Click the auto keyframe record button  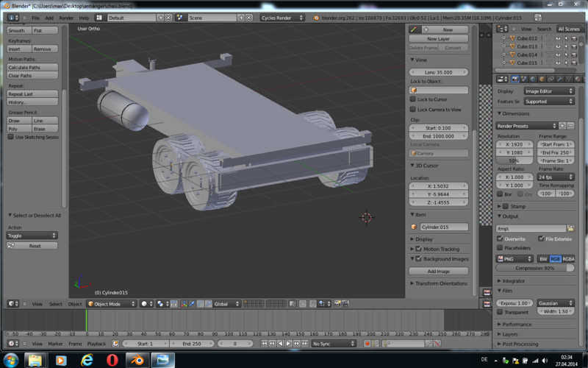[367, 344]
